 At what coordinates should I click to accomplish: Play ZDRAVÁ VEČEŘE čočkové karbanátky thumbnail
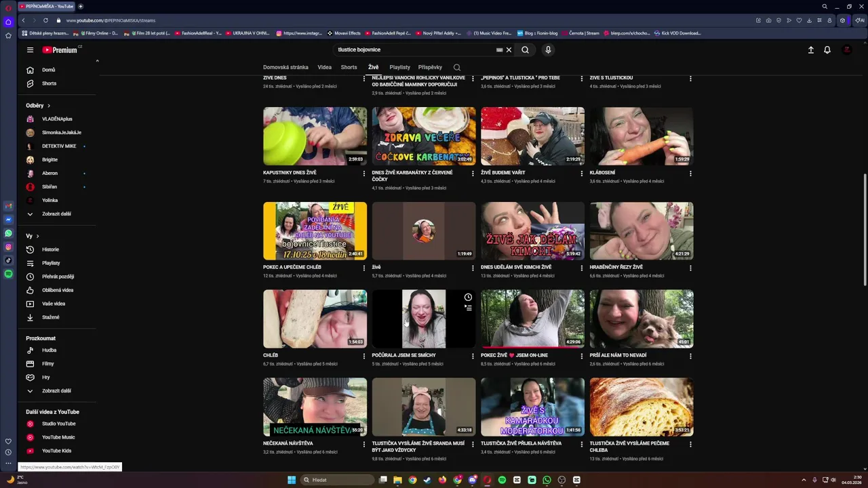424,136
